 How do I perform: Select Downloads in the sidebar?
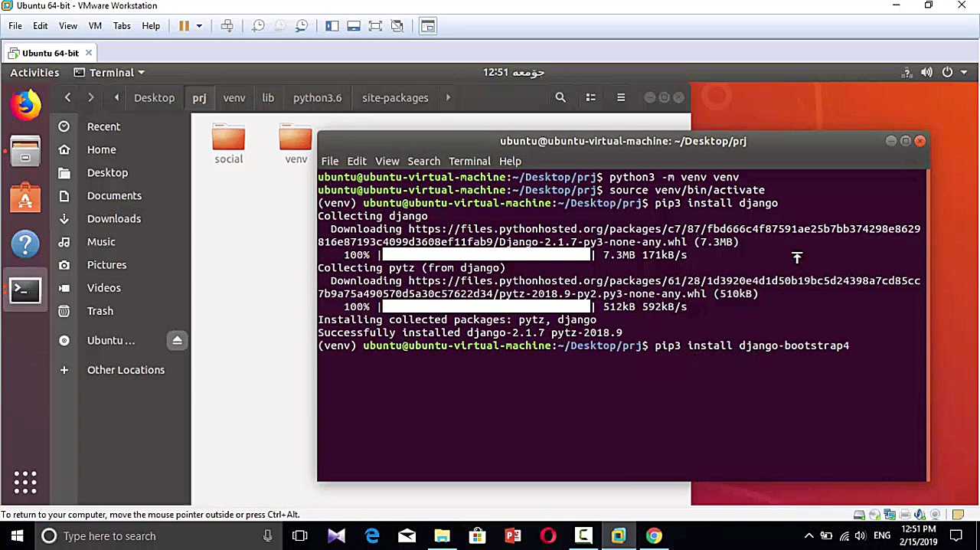[113, 218]
